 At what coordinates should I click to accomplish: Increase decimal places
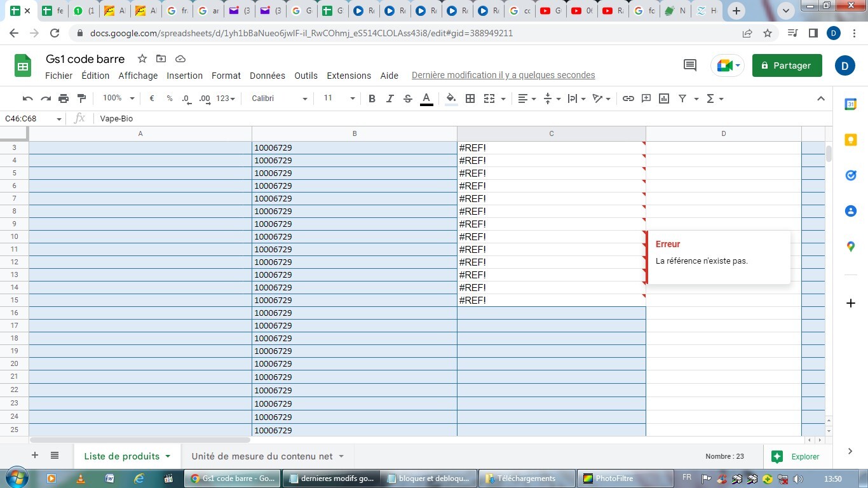click(205, 98)
